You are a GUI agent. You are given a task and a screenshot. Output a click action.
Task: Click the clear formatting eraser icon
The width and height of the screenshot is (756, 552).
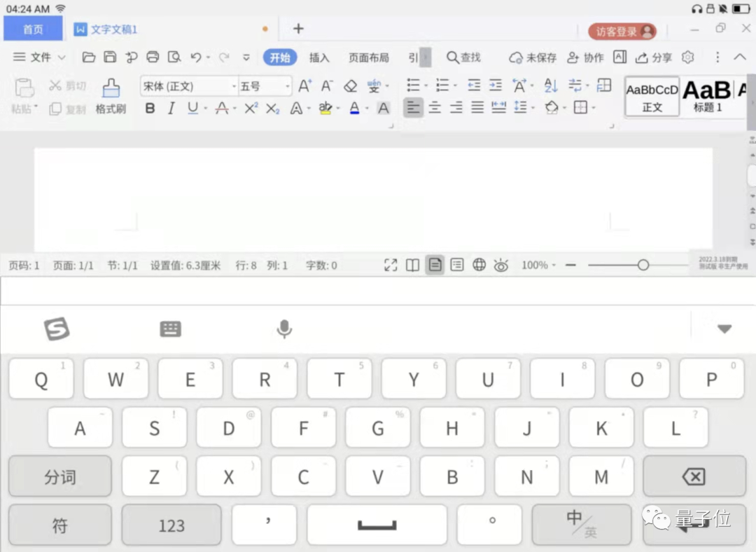point(351,86)
